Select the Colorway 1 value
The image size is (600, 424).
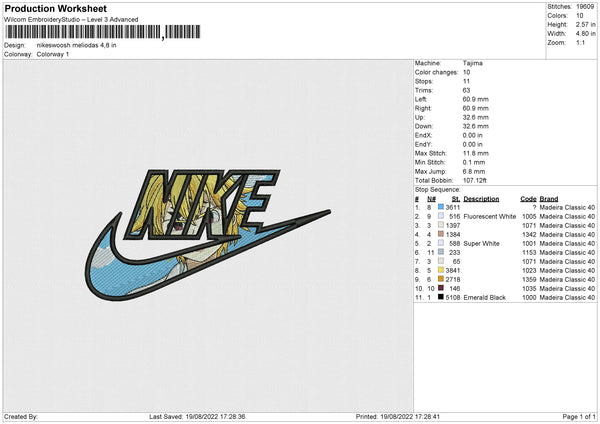pyautogui.click(x=53, y=54)
